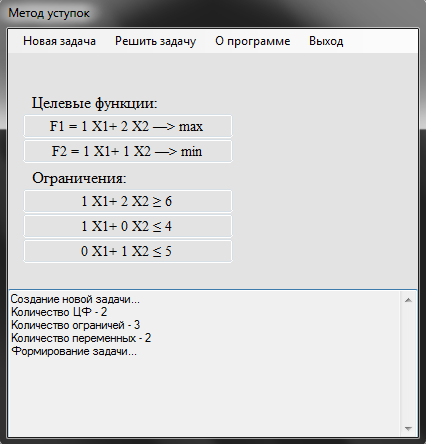Image resolution: width=426 pixels, height=444 pixels.
Task: Click log line "Создание новой задачи..."
Action: 75,299
